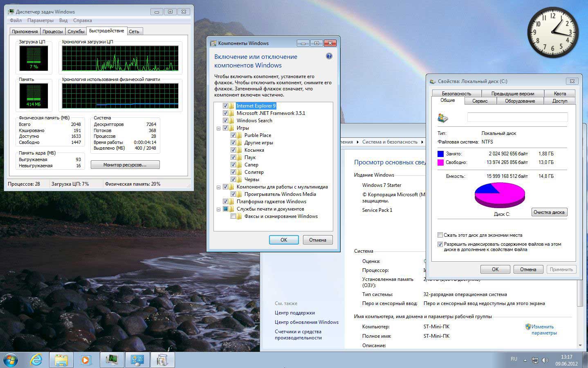This screenshot has width=588, height=368.
Task: Open the Параметры menu in Task Manager
Action: (40, 20)
